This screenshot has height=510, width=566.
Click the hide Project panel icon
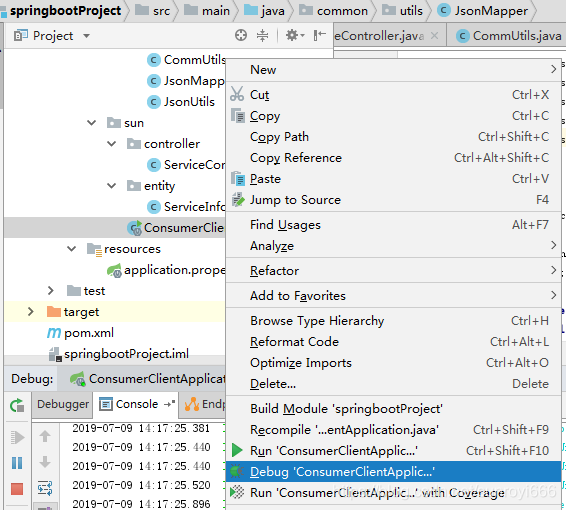pyautogui.click(x=319, y=35)
